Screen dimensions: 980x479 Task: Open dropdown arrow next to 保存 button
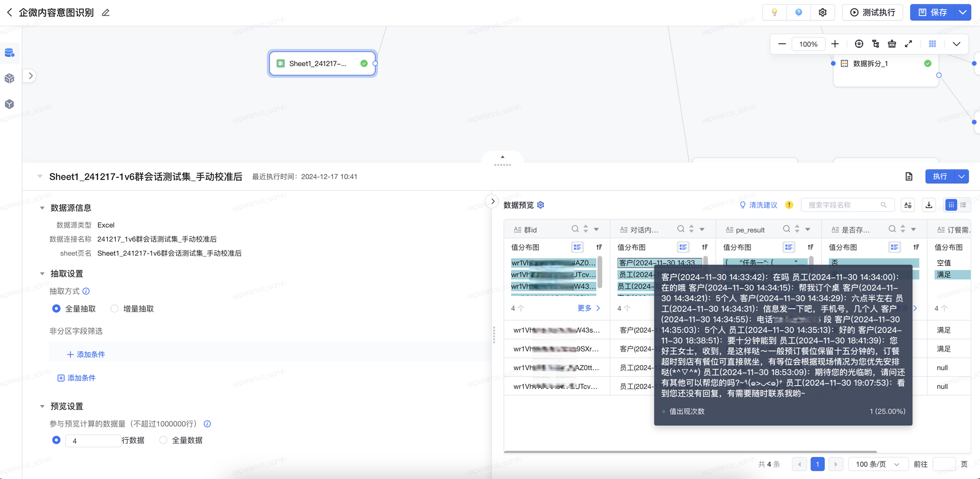coord(963,12)
